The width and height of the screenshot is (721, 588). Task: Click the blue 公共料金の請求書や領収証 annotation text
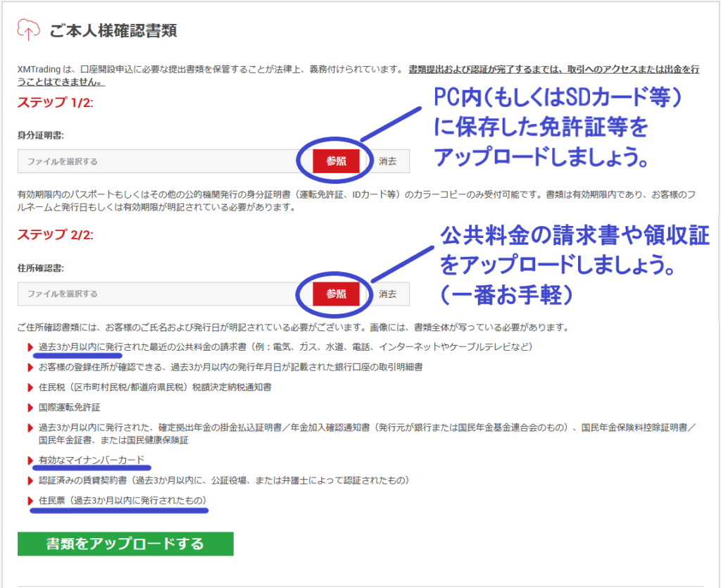pos(574,237)
